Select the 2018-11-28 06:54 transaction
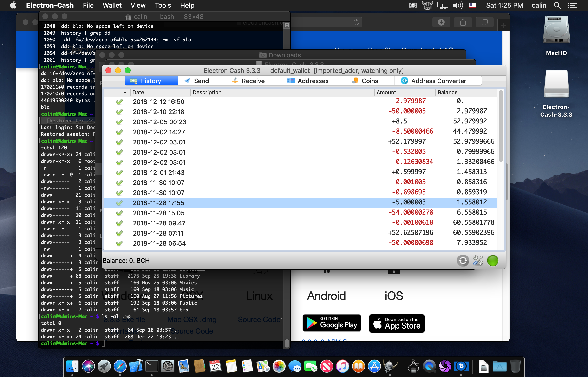This screenshot has width=588, height=377. click(x=300, y=243)
